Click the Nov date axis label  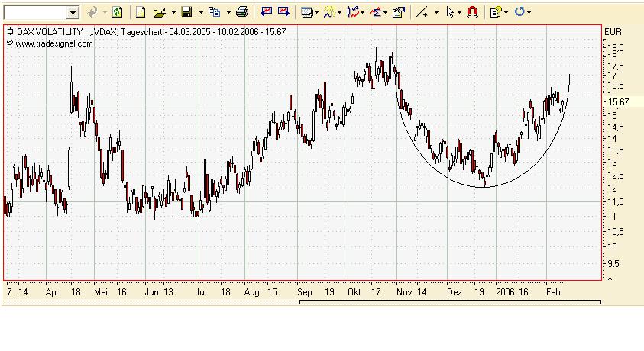click(x=404, y=292)
